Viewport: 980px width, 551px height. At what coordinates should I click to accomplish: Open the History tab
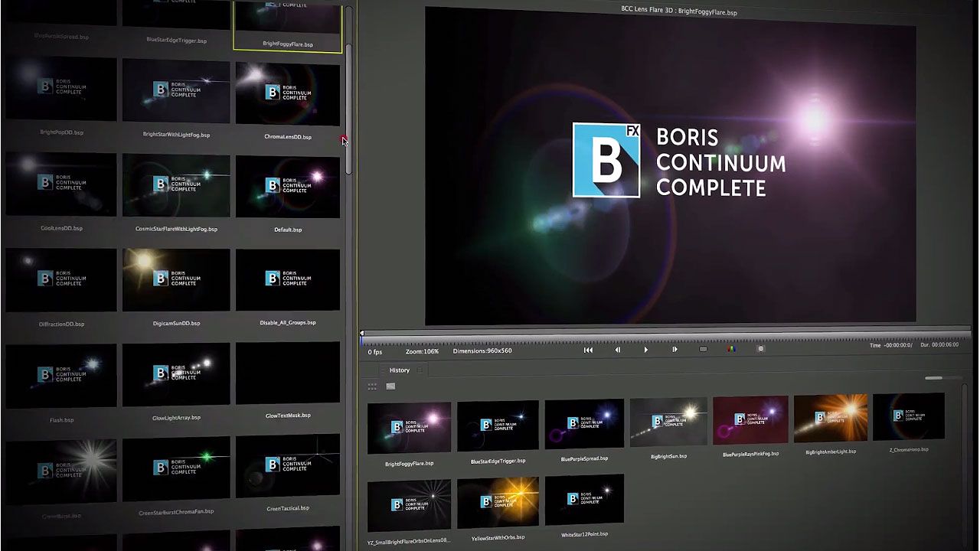(400, 370)
